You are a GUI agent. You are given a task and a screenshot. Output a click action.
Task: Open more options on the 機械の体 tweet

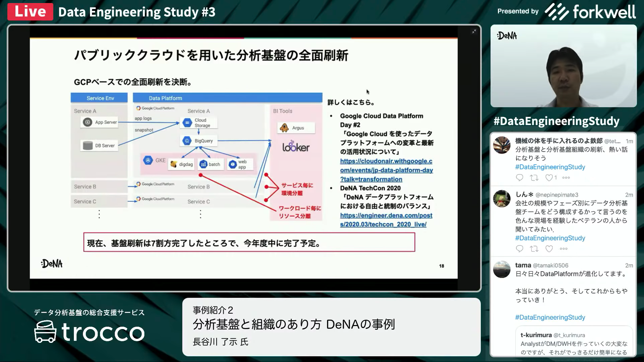pyautogui.click(x=566, y=178)
